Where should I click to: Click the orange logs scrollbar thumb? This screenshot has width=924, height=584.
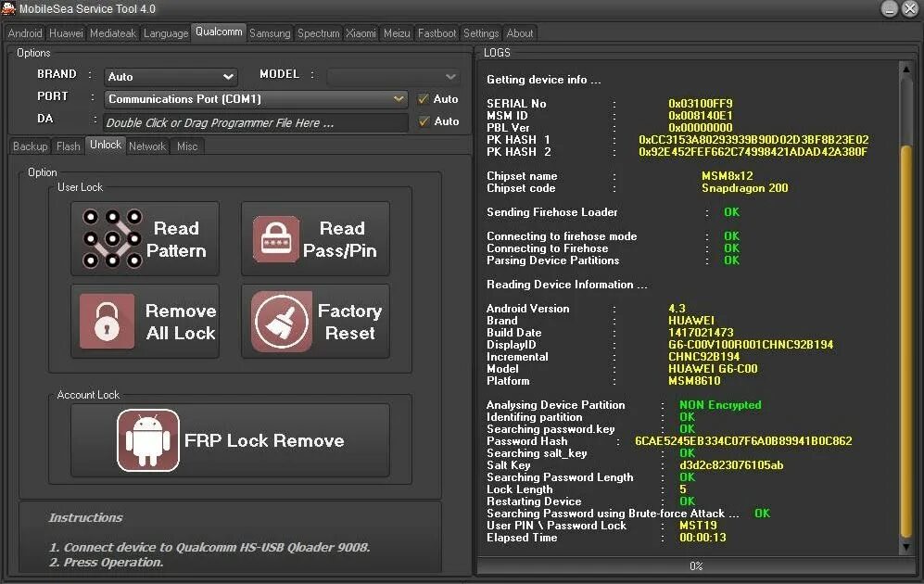tap(906, 342)
